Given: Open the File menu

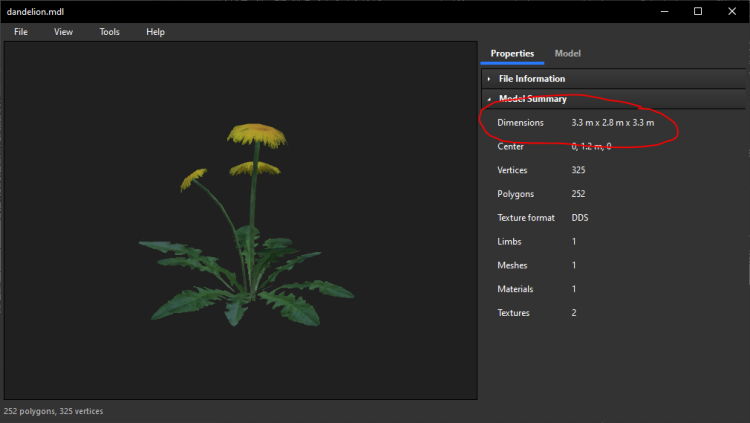Looking at the screenshot, I should pos(20,32).
